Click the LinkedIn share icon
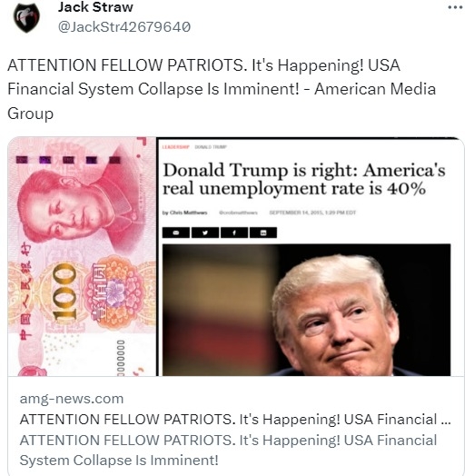 tap(263, 233)
